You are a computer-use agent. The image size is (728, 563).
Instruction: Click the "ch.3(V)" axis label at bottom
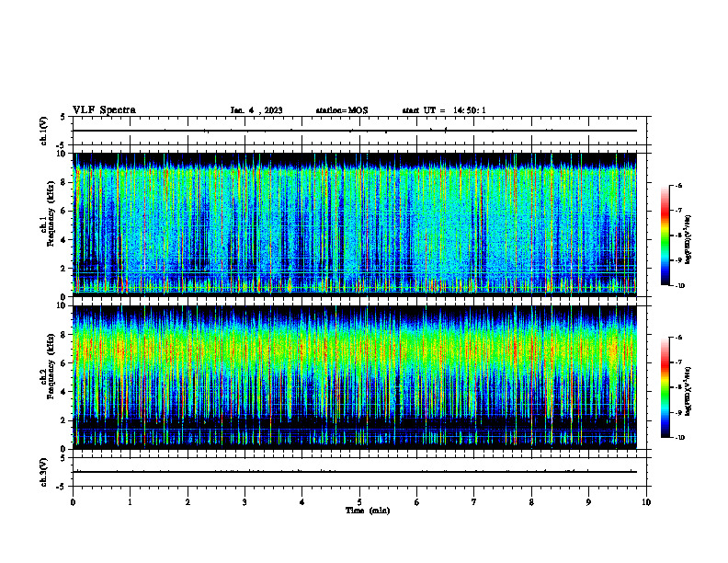coord(44,472)
